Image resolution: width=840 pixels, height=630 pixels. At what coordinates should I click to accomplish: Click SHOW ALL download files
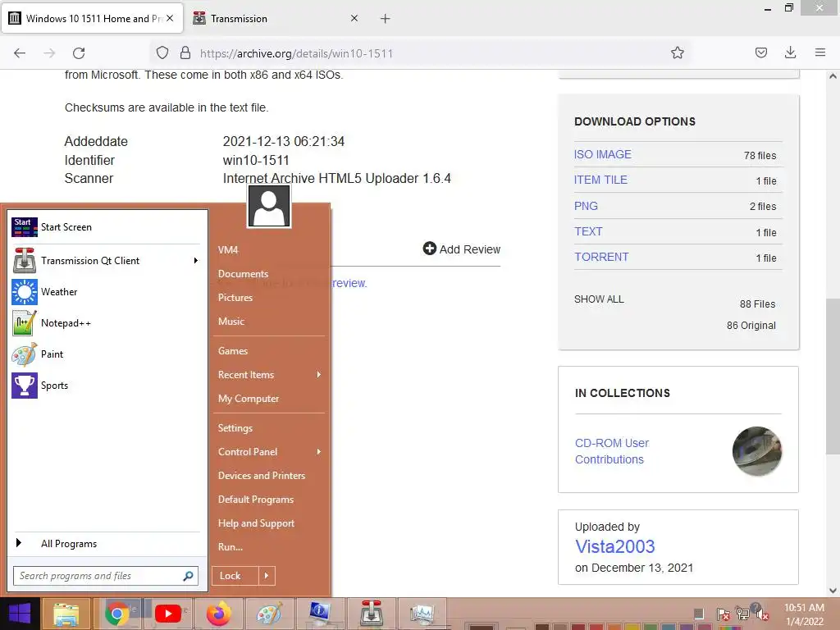599,299
